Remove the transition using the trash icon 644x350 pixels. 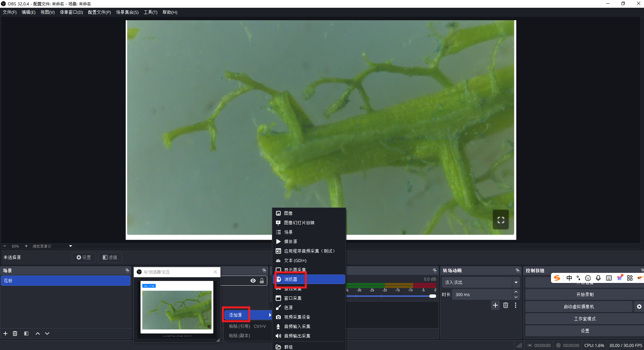(x=505, y=305)
